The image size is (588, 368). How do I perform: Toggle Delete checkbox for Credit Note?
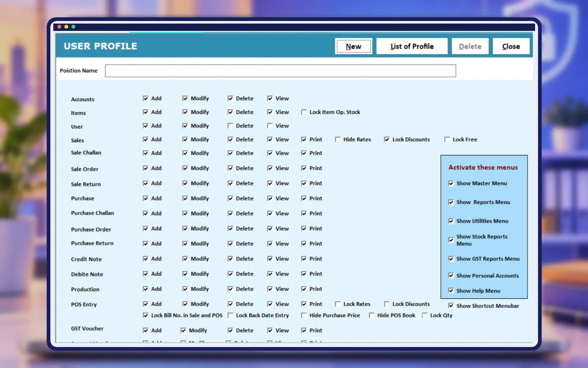(x=230, y=259)
